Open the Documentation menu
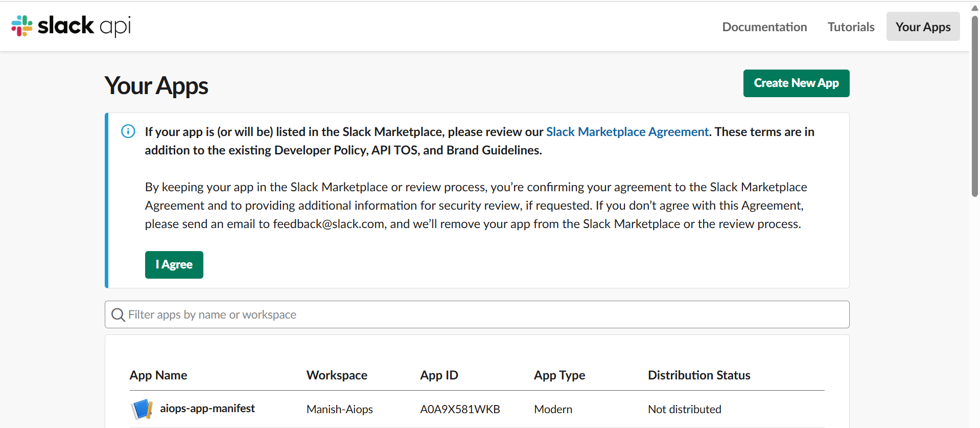Viewport: 980px width, 428px height. tap(764, 27)
